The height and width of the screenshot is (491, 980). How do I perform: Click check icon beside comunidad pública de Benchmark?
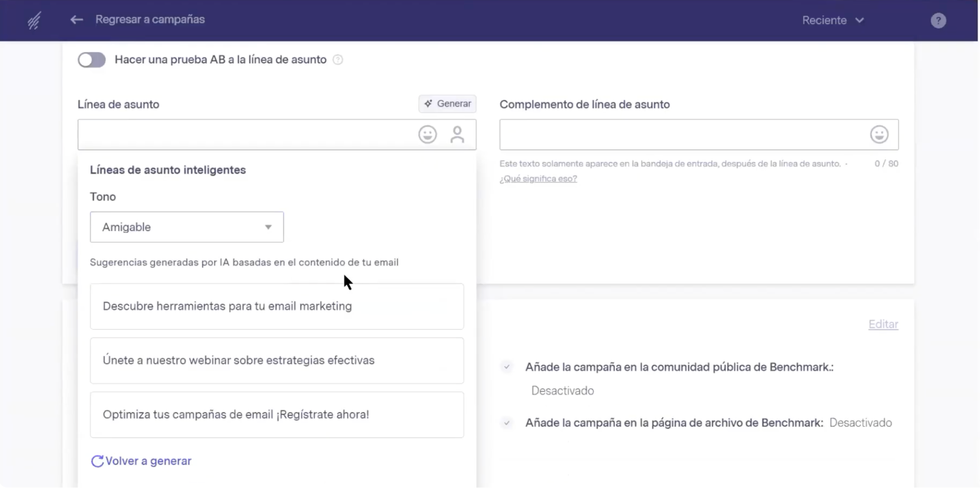[x=506, y=367]
